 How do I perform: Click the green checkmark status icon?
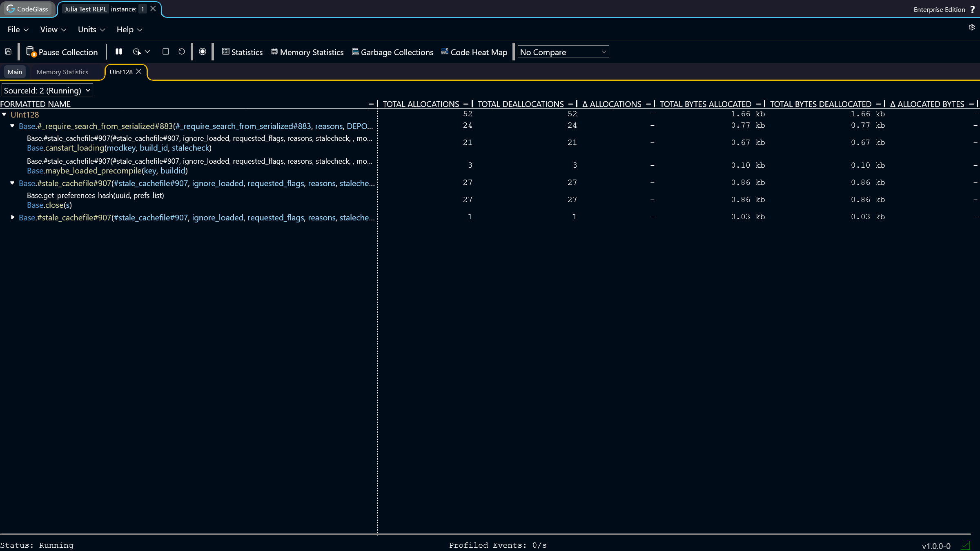click(966, 545)
